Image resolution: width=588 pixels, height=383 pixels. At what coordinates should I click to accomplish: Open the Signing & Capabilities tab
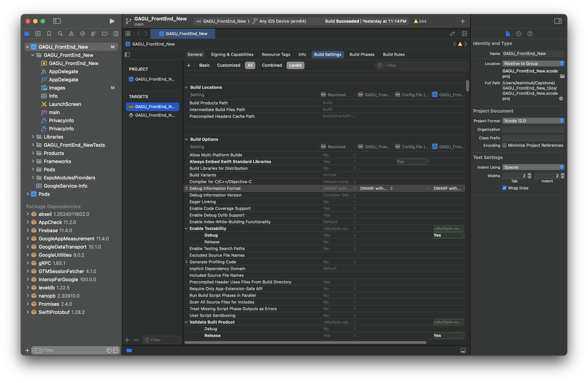pos(232,54)
